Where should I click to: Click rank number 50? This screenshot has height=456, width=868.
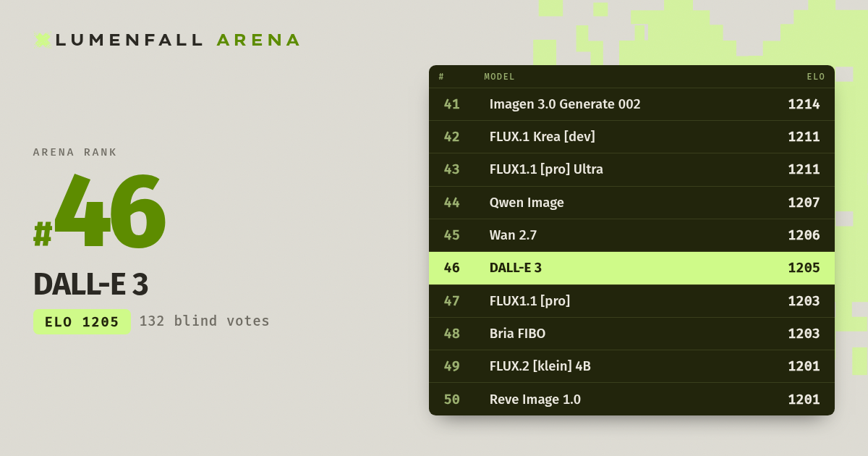click(451, 400)
